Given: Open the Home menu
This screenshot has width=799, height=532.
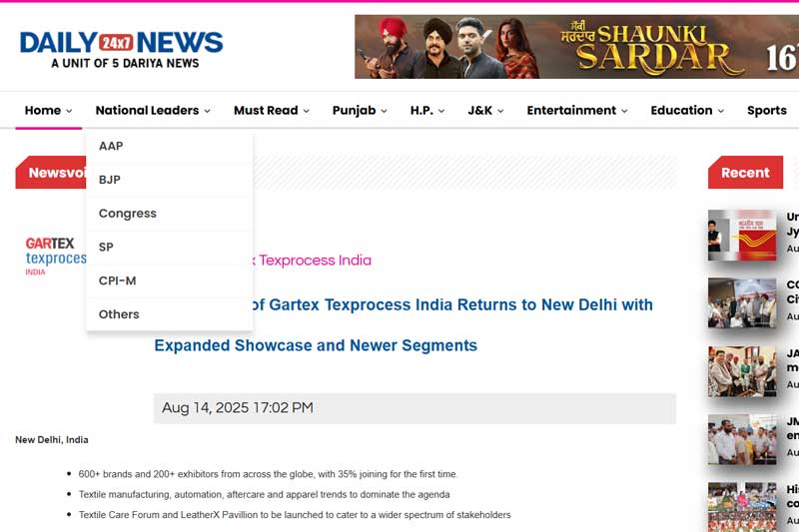Looking at the screenshot, I should tap(43, 111).
